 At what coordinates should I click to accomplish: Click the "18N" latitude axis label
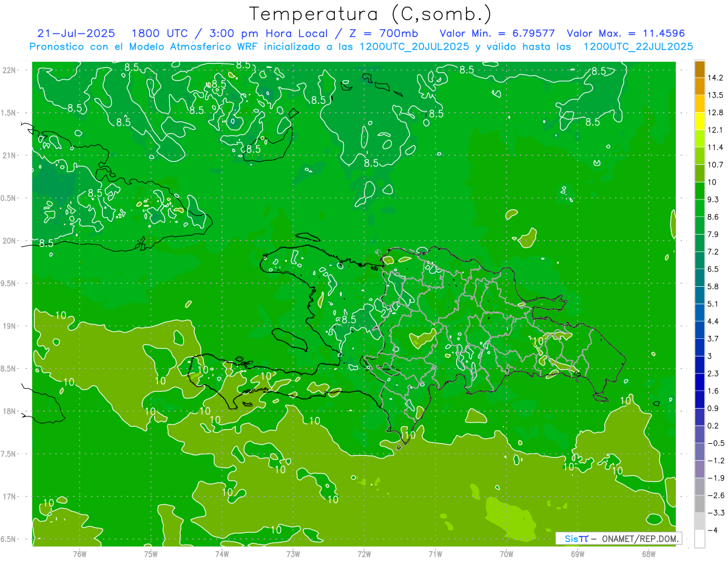pyautogui.click(x=10, y=411)
